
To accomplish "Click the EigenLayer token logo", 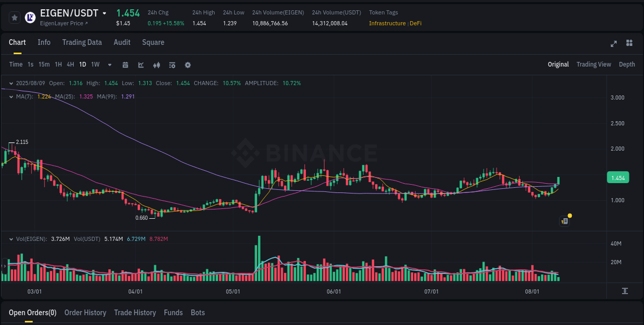I will click(x=31, y=17).
